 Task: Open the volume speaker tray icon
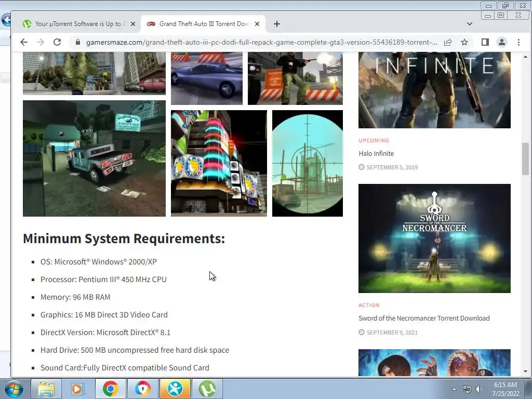(480, 389)
